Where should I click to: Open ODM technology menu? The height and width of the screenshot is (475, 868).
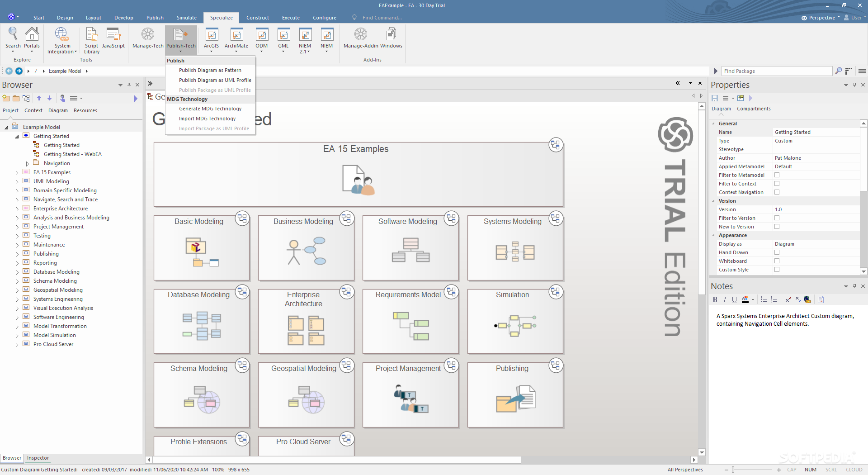[261, 40]
